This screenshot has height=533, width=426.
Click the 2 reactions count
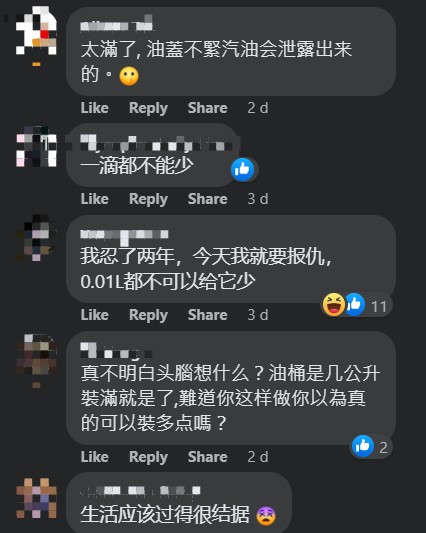coord(383,448)
